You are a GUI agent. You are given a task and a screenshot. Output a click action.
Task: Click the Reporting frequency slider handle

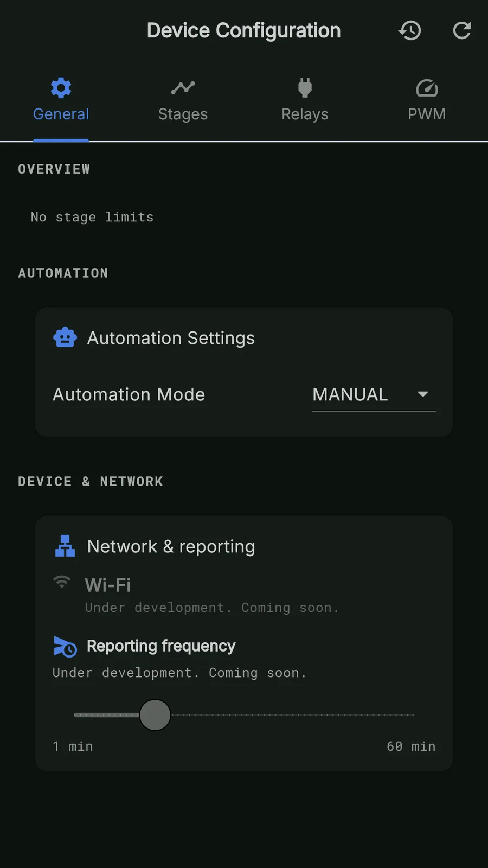pyautogui.click(x=155, y=715)
